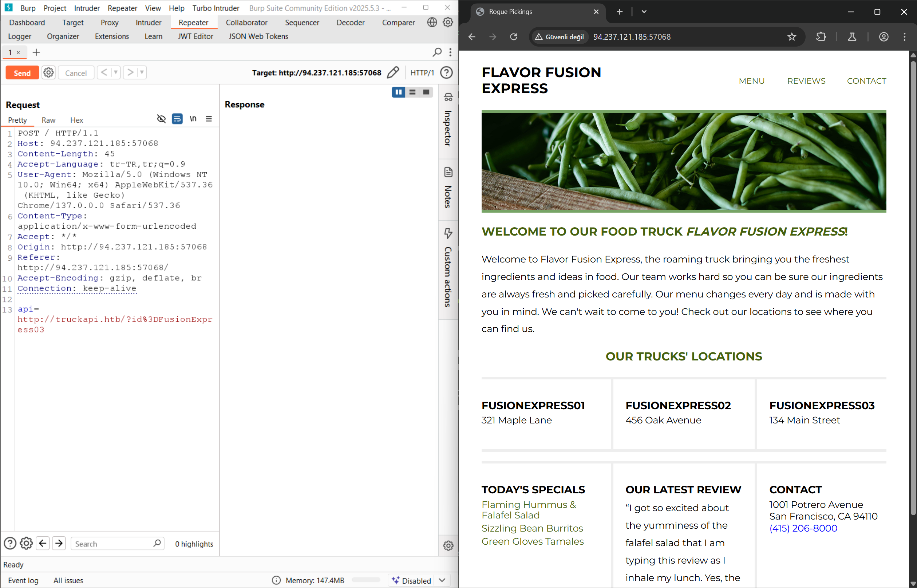Open the Repeater help question mark icon
The width and height of the screenshot is (917, 588).
pos(446,72)
